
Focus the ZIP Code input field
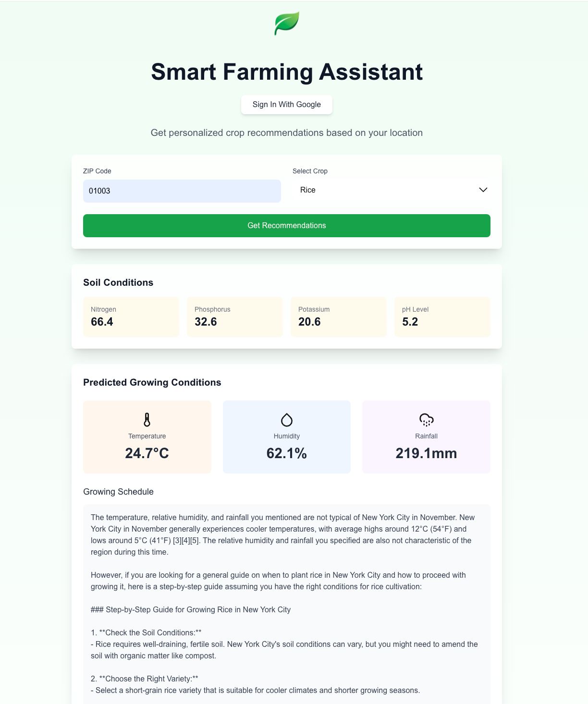pyautogui.click(x=182, y=191)
